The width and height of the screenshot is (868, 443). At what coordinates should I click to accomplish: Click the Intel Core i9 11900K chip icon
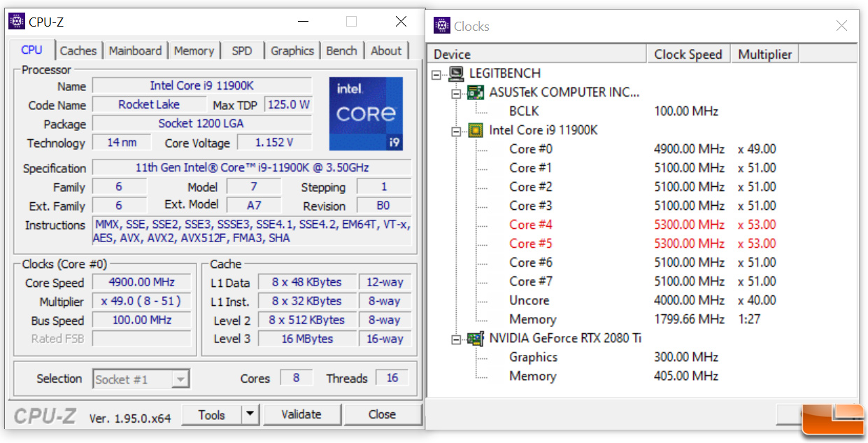(476, 129)
